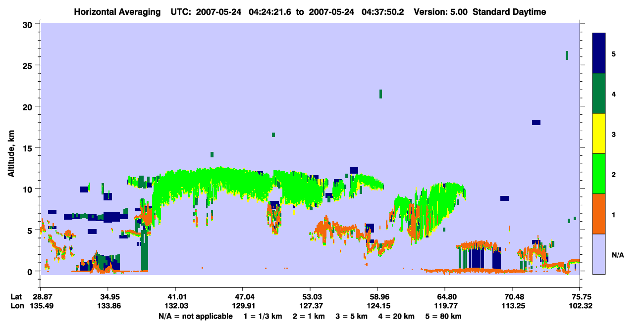The image size is (644, 330).
Task: Click the small green mark near 21.5 km altitude
Action: tap(380, 94)
